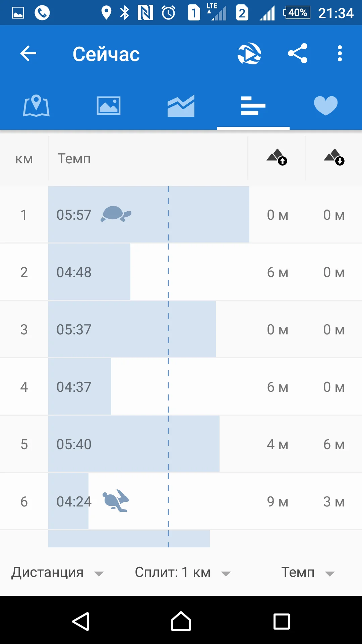Switch to the photos tab
The image size is (362, 644).
pyautogui.click(x=109, y=106)
